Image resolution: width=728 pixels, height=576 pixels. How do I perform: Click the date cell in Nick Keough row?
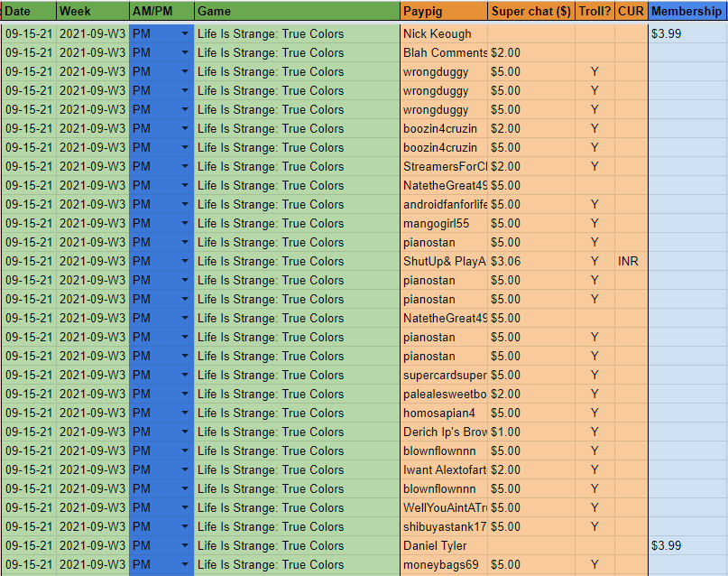[x=29, y=34]
